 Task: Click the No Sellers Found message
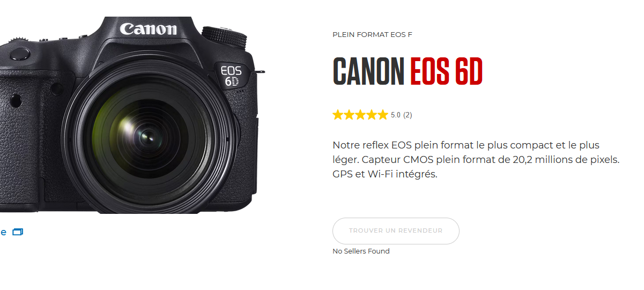coord(361,251)
